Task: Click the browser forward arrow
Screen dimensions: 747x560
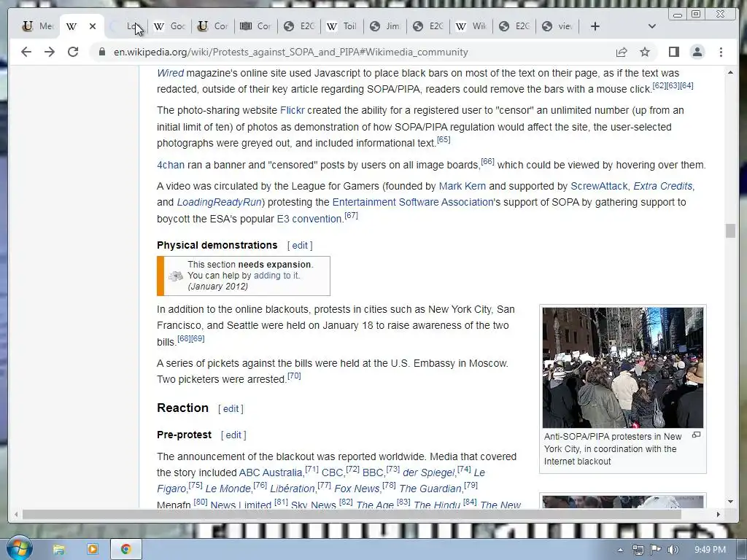Action: [50, 52]
